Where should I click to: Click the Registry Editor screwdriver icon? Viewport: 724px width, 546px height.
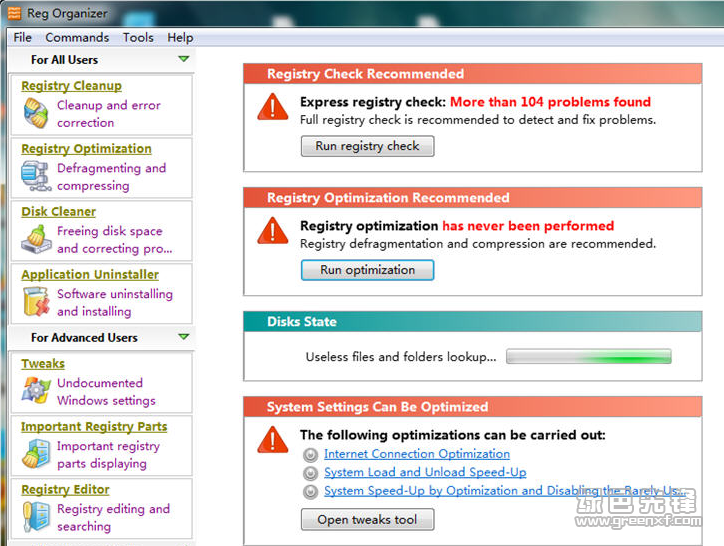[x=36, y=516]
